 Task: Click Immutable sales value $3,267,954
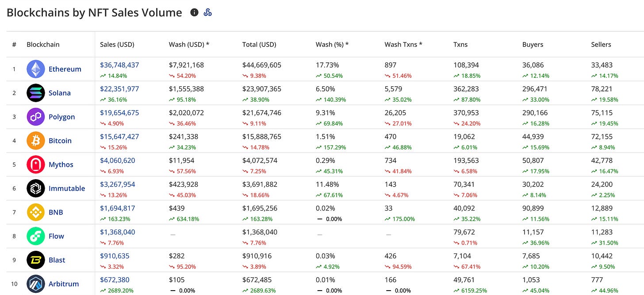pos(118,184)
